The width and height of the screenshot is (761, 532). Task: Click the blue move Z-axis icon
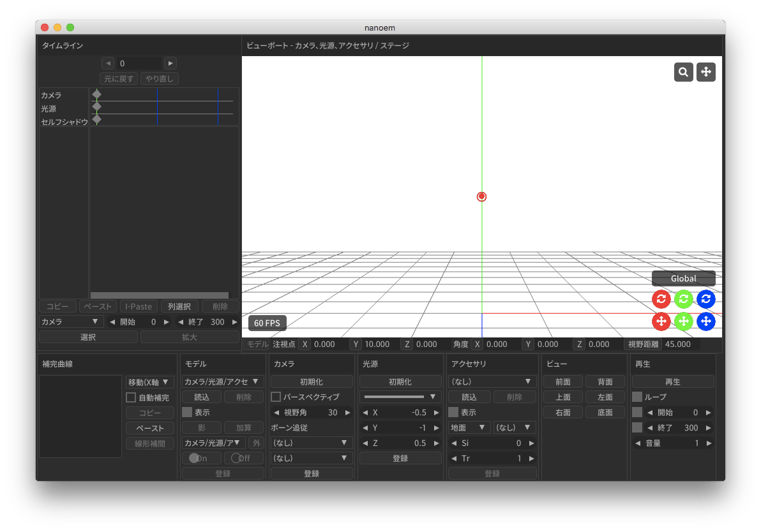pos(705,321)
